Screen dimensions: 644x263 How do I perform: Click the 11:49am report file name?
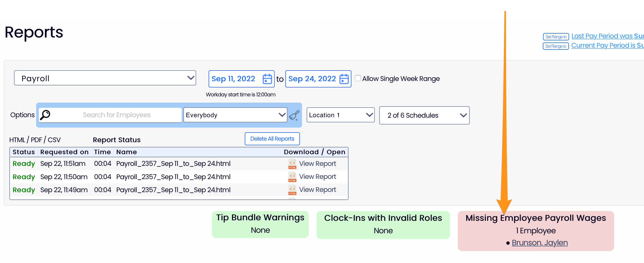pyautogui.click(x=173, y=190)
